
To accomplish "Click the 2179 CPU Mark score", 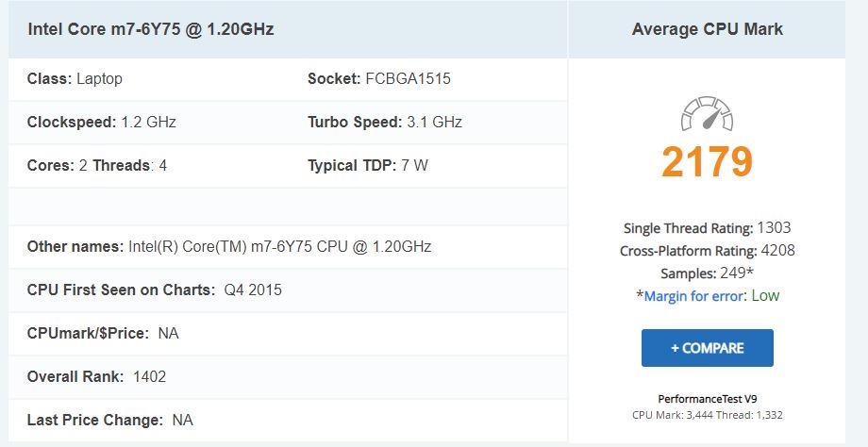I will point(707,162).
